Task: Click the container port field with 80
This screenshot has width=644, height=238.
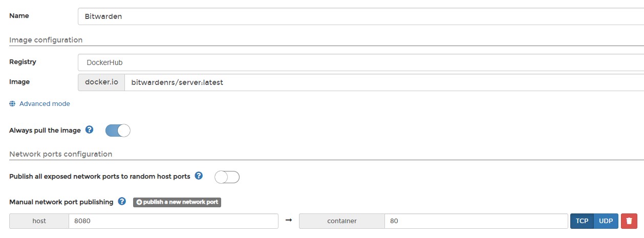Action: [x=476, y=221]
